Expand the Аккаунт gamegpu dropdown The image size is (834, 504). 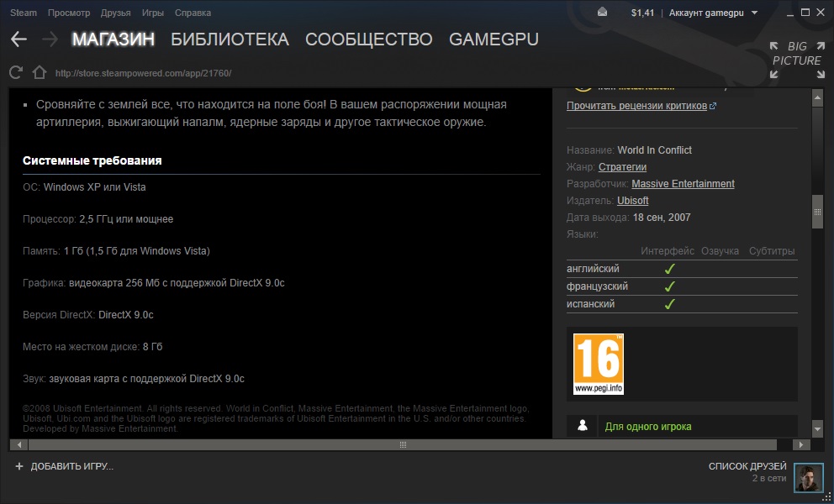click(713, 13)
